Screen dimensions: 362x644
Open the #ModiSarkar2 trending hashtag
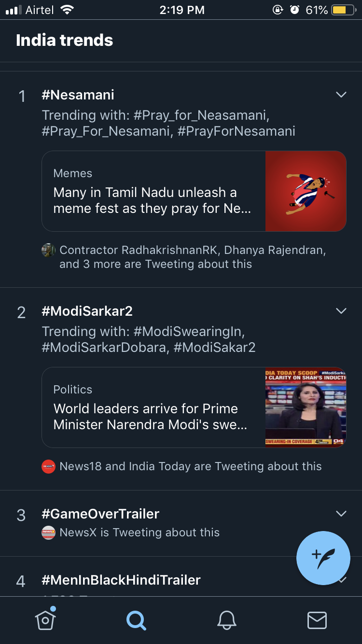click(87, 311)
